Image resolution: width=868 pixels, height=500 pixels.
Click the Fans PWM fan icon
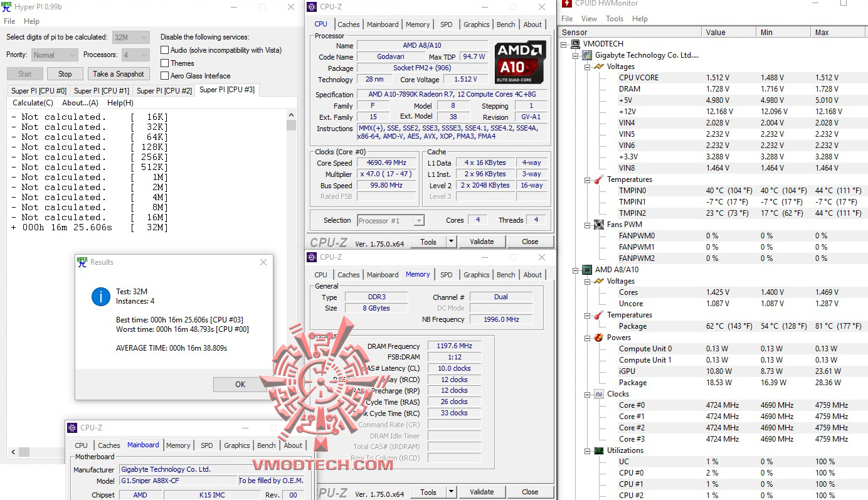click(598, 225)
